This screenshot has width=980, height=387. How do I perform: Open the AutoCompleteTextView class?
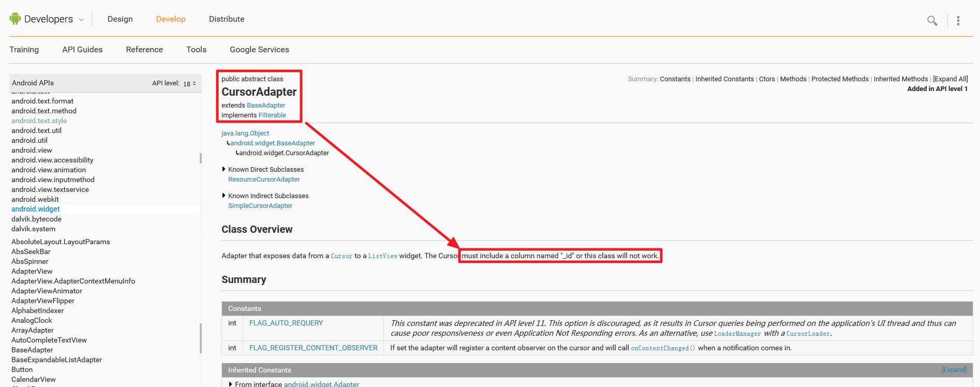point(49,340)
